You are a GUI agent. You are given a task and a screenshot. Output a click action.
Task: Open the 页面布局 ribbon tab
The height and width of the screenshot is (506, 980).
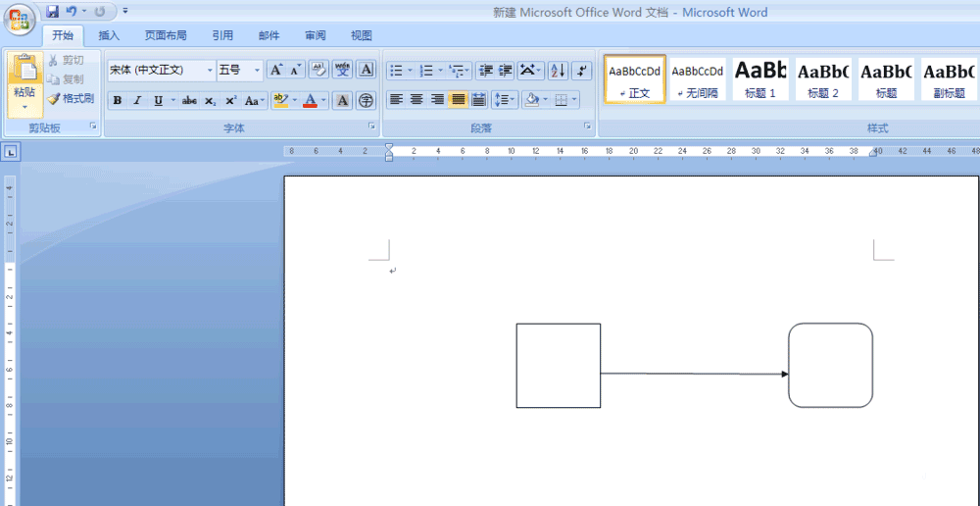coord(166,35)
